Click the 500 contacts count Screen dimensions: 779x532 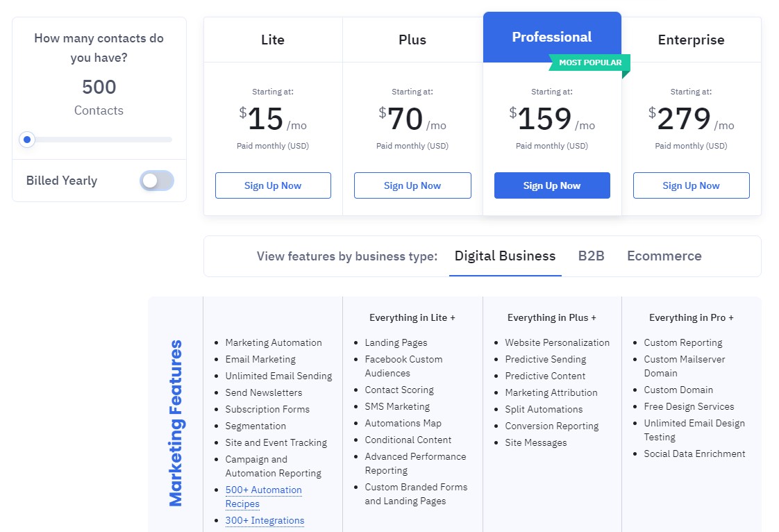point(99,87)
